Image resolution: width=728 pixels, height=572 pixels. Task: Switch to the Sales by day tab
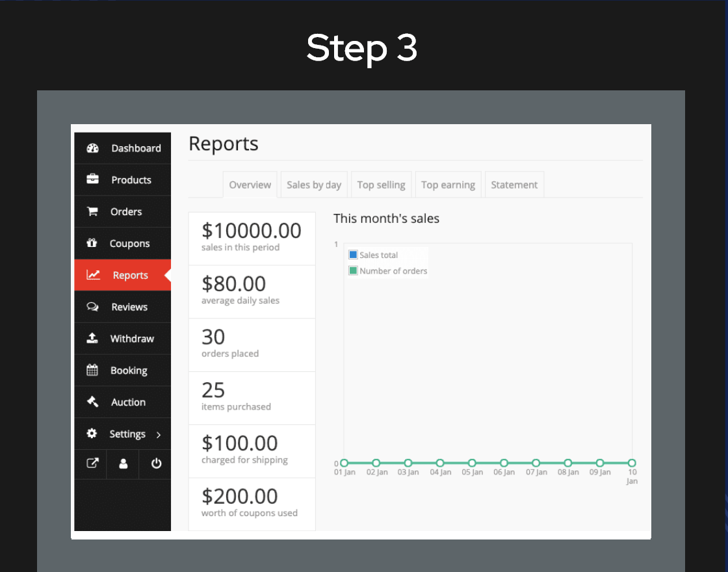[314, 185]
